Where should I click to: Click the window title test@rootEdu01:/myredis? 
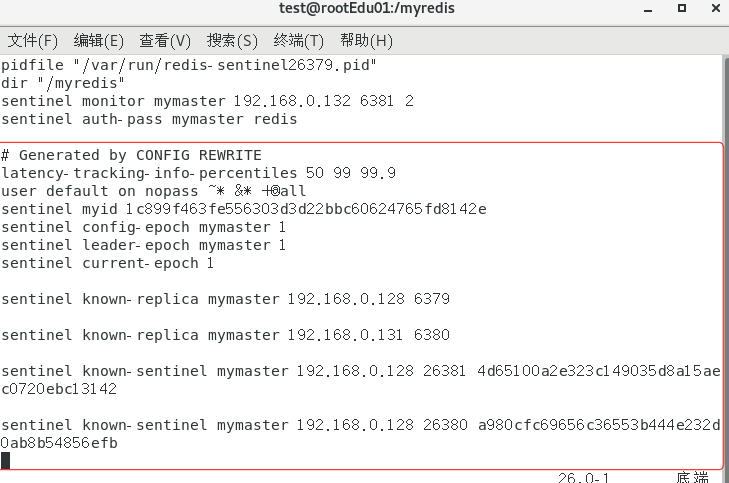(364, 9)
